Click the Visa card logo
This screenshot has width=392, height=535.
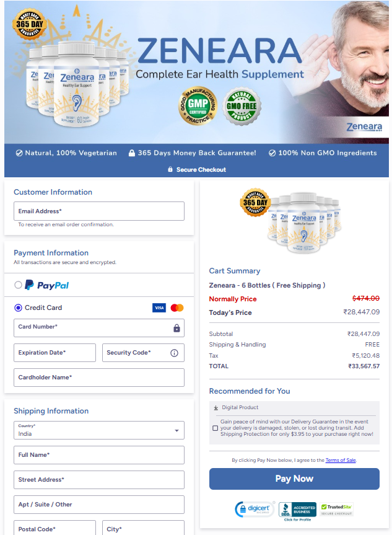point(159,307)
